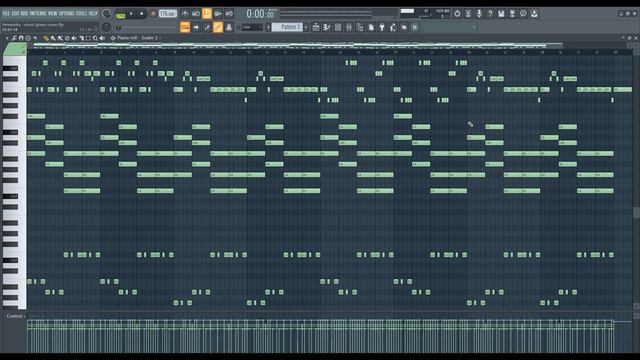Toggle the highlighted countdown before recording icon
This screenshot has width=640, height=360.
(x=207, y=14)
